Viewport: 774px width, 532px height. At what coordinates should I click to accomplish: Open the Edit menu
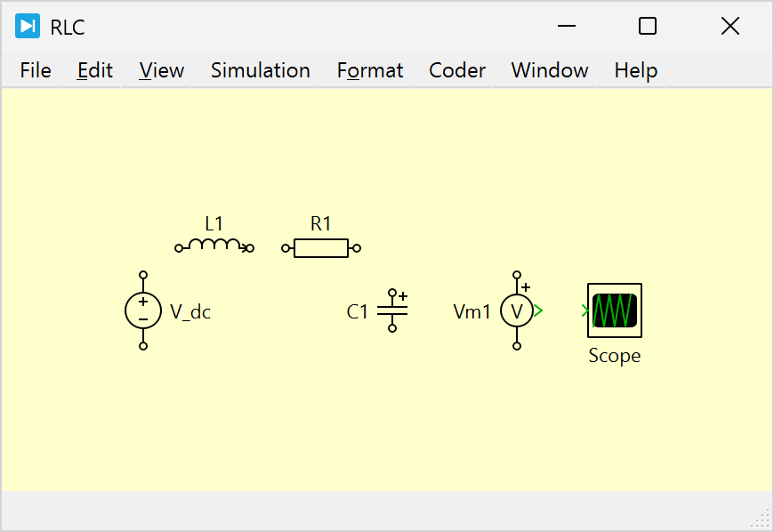pos(95,70)
